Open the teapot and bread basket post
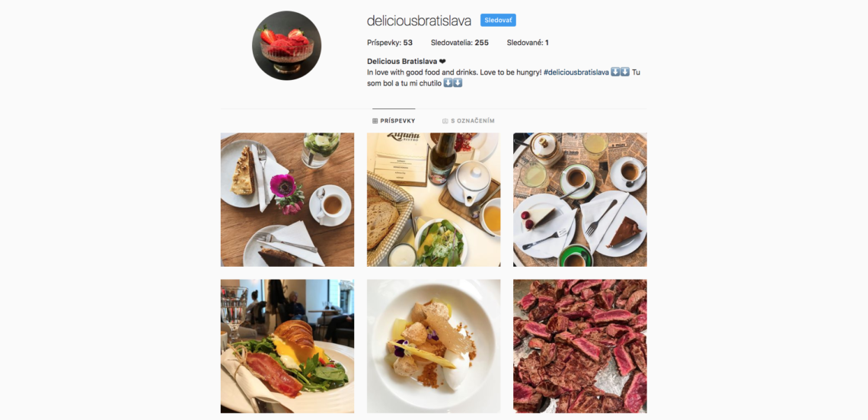 pos(433,200)
